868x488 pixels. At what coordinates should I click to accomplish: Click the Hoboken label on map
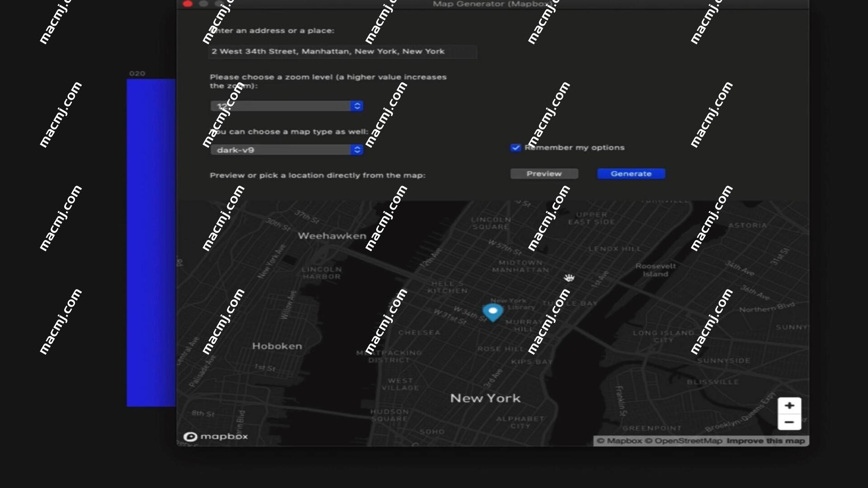277,346
